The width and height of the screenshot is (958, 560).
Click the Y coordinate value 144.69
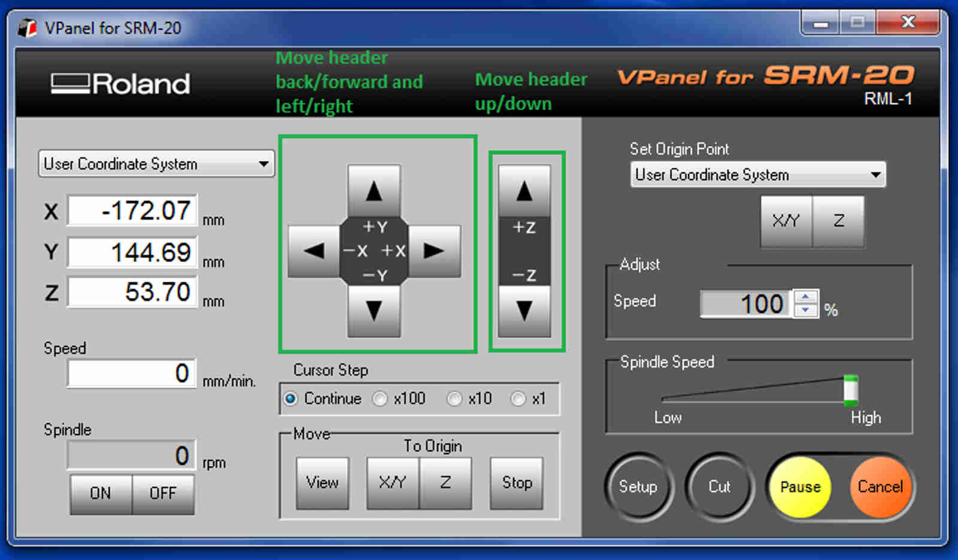(132, 252)
